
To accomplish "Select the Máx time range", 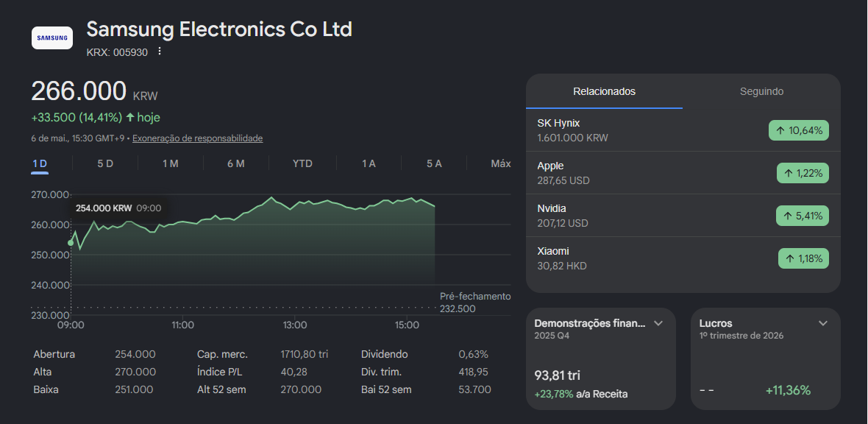I will click(501, 163).
